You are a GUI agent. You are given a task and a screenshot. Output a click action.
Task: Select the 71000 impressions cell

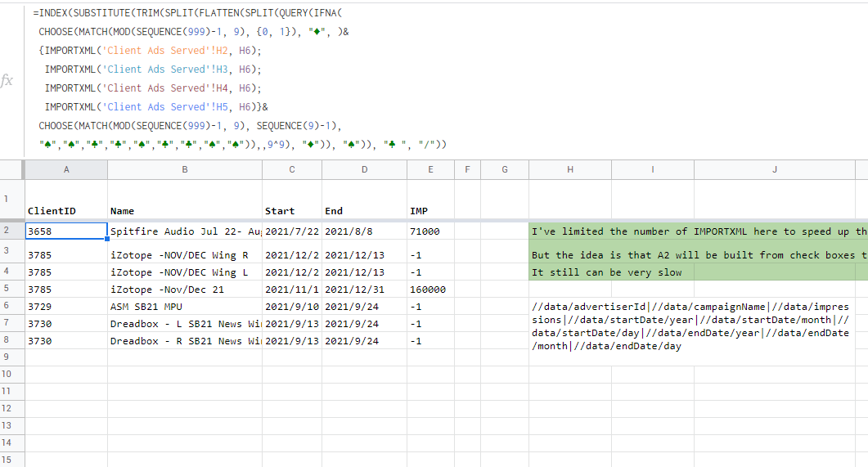point(430,231)
